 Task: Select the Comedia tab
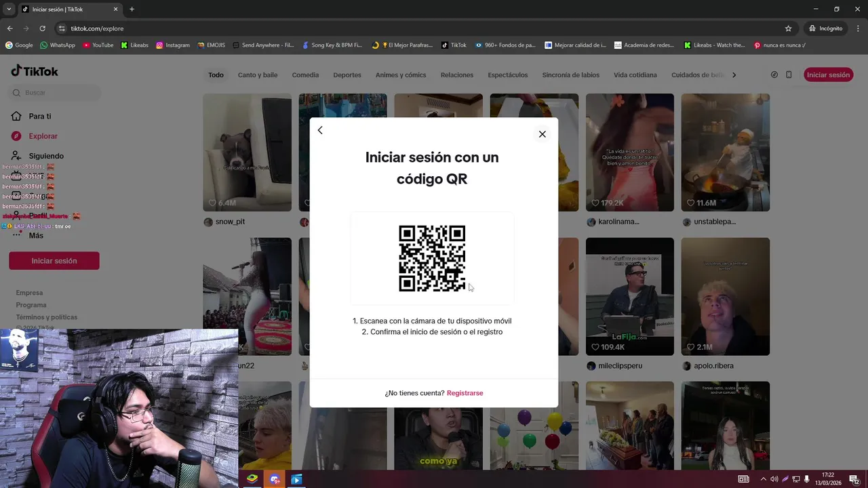coord(305,75)
